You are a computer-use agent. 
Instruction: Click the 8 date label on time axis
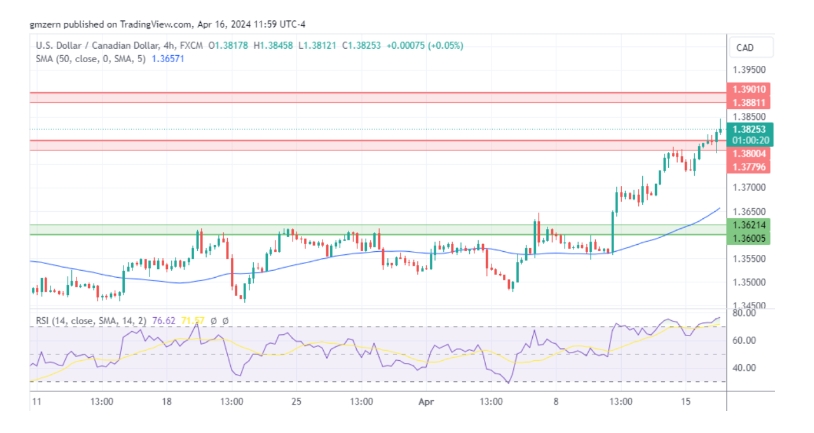point(555,402)
